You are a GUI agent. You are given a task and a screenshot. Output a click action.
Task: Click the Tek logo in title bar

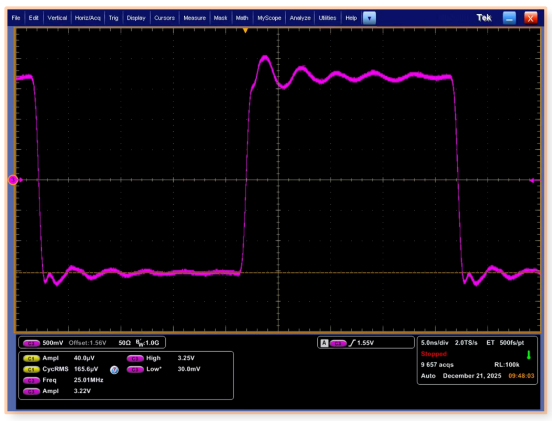[484, 18]
